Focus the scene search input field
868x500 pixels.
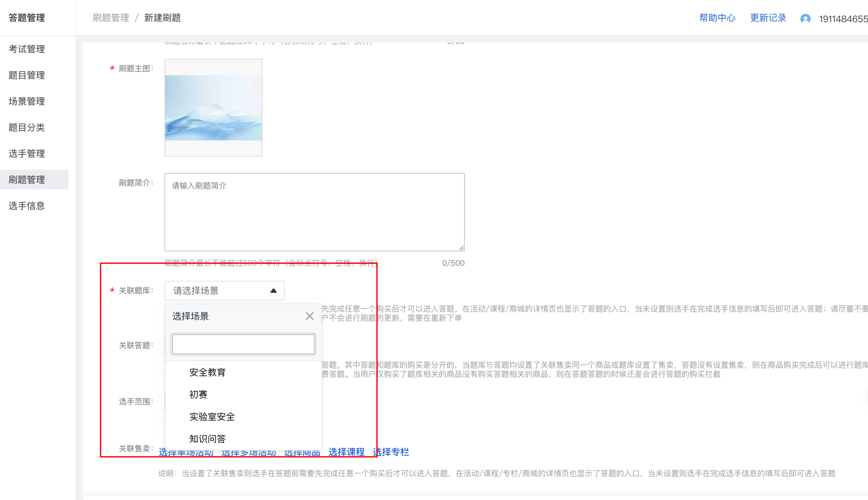pos(243,344)
